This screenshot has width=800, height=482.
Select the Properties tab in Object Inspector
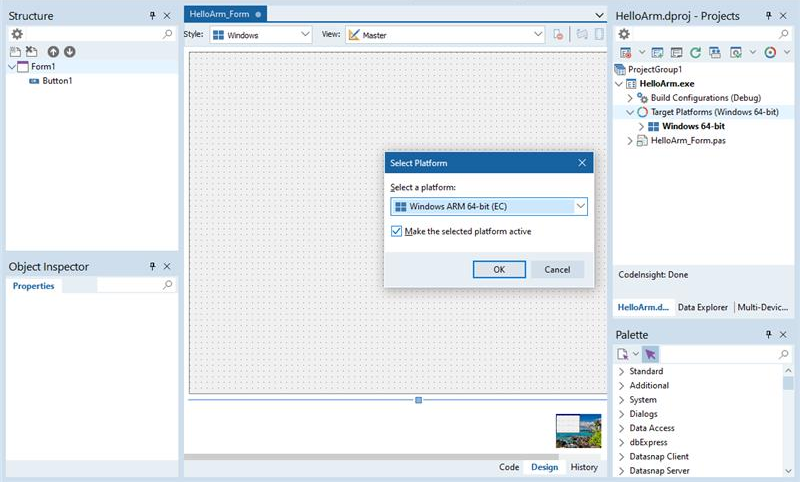coord(33,286)
